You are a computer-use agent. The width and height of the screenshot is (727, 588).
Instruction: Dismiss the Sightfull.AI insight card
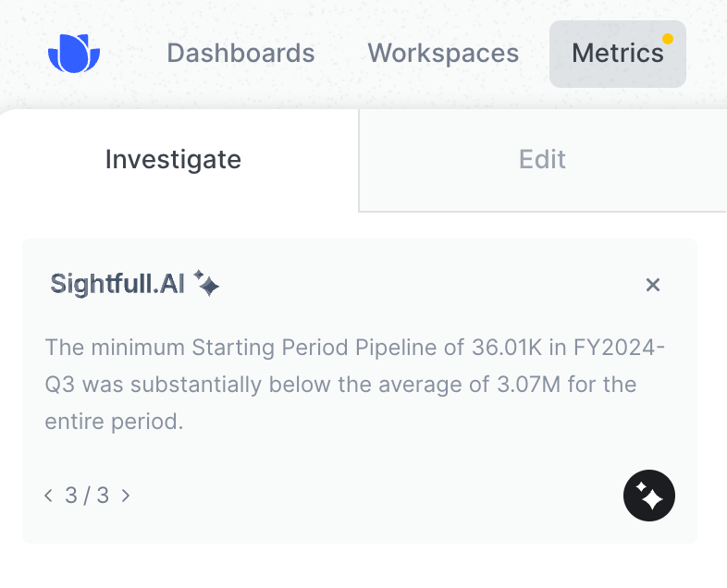pos(653,285)
